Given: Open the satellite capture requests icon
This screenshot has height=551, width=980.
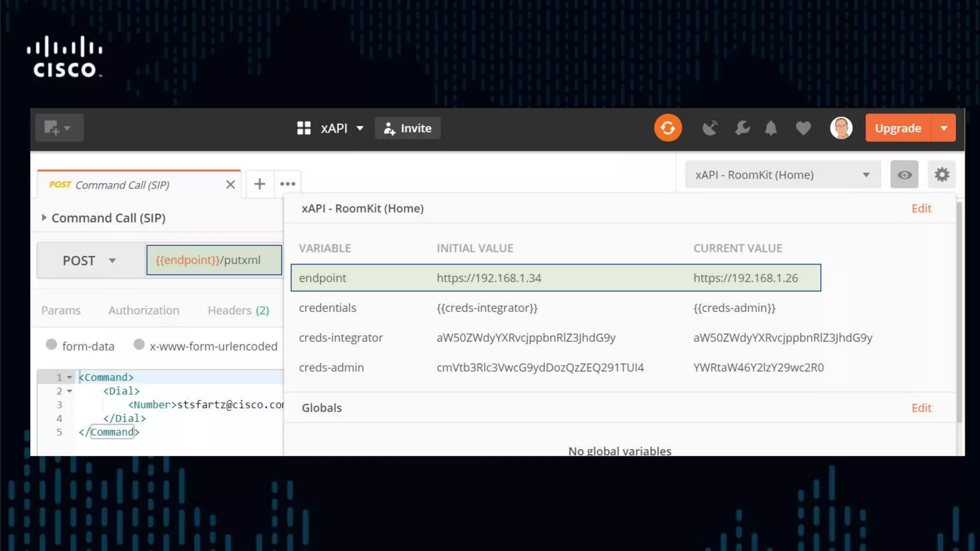Looking at the screenshot, I should point(710,128).
